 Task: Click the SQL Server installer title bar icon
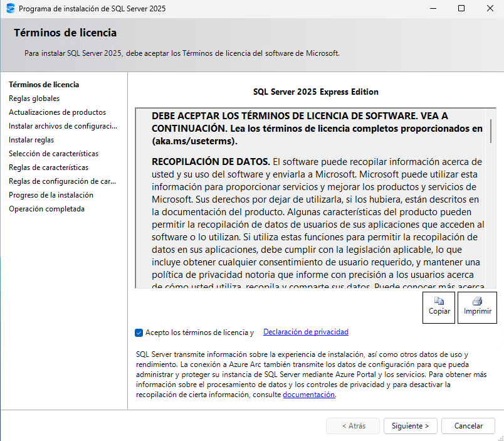click(11, 8)
